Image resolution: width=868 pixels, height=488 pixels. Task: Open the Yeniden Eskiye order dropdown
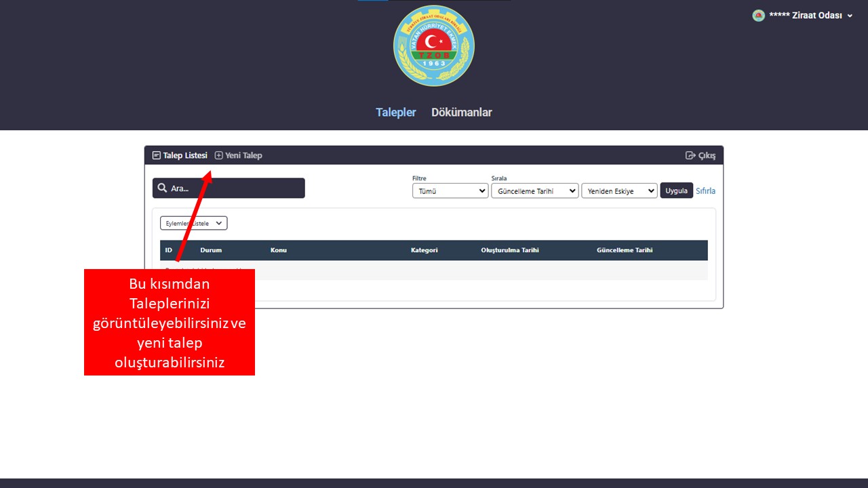click(619, 191)
